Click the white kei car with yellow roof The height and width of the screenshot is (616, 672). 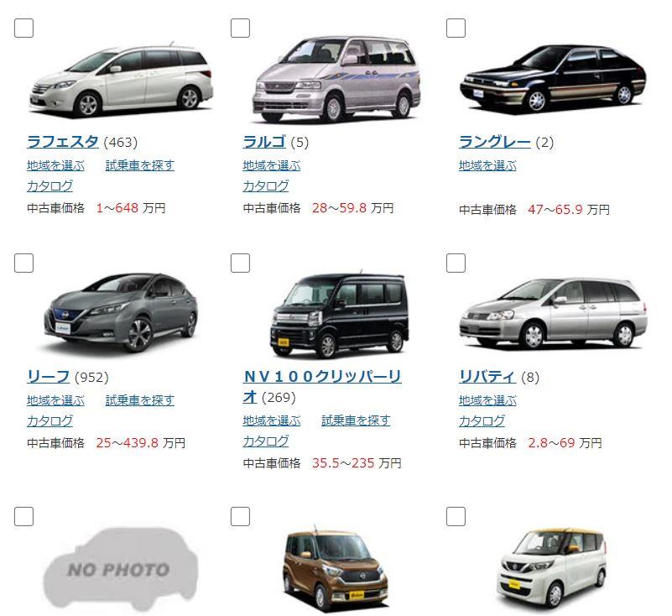(551, 568)
